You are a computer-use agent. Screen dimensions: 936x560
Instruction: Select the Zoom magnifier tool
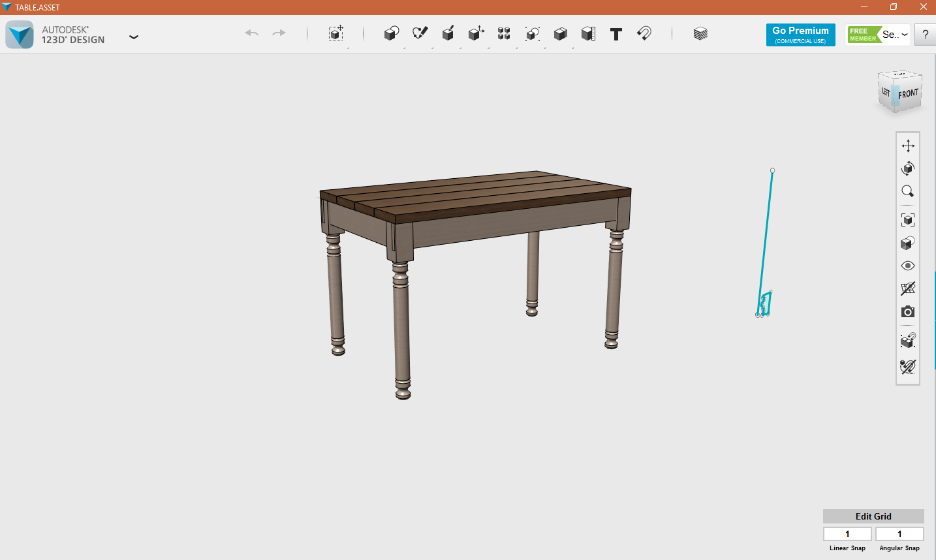tap(908, 191)
